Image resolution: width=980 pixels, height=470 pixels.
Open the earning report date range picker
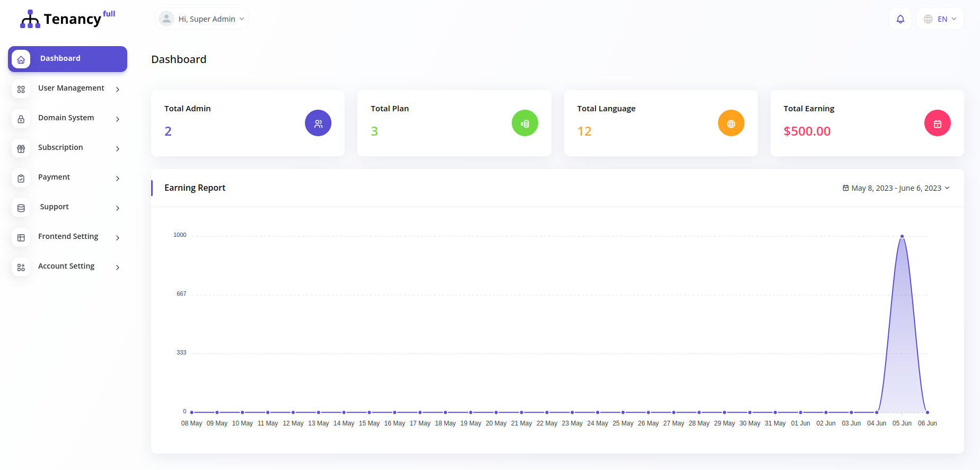click(896, 188)
